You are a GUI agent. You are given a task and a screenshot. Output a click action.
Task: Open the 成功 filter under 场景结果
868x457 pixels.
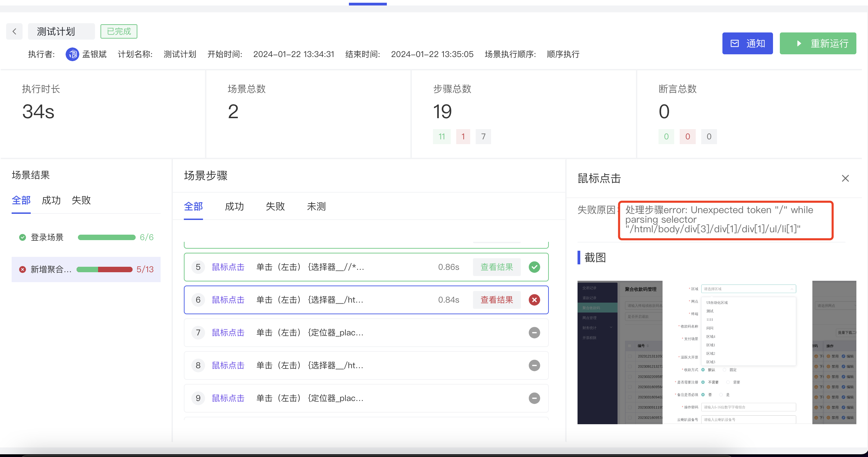(51, 200)
